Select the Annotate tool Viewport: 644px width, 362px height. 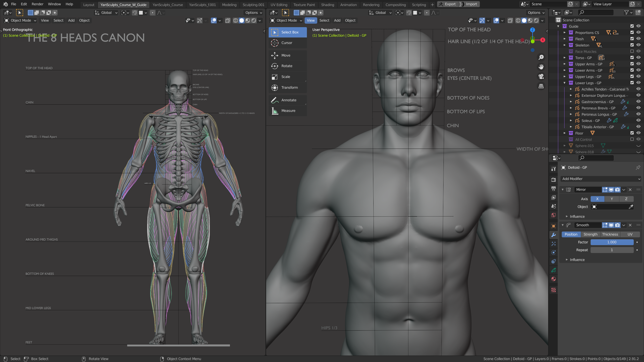(288, 100)
